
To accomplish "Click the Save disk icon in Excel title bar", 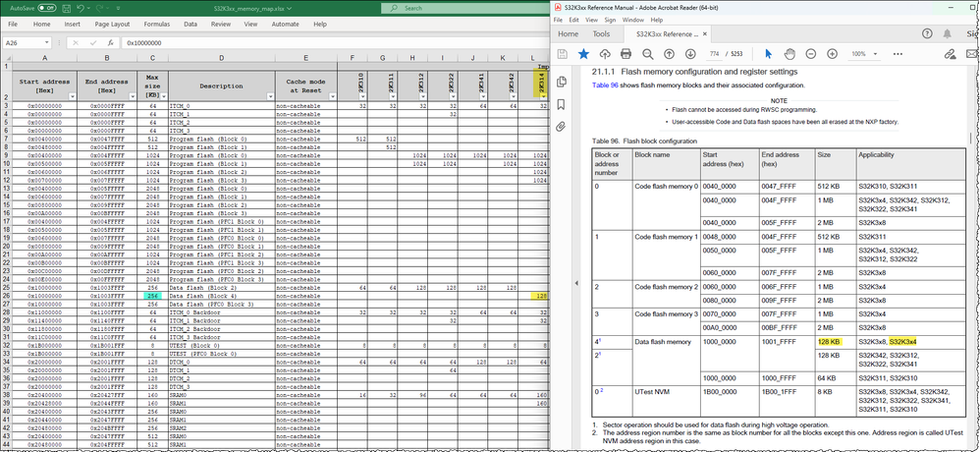I will point(67,8).
